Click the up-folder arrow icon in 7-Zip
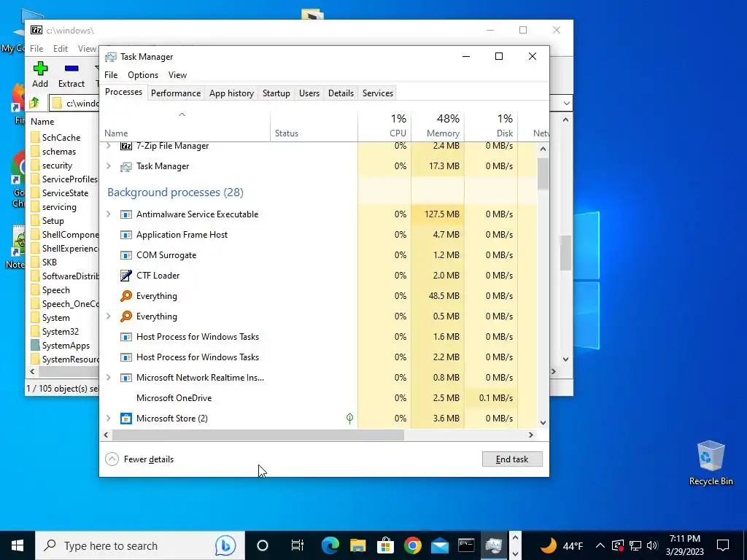Screen dimensions: 747x560 point(35,102)
